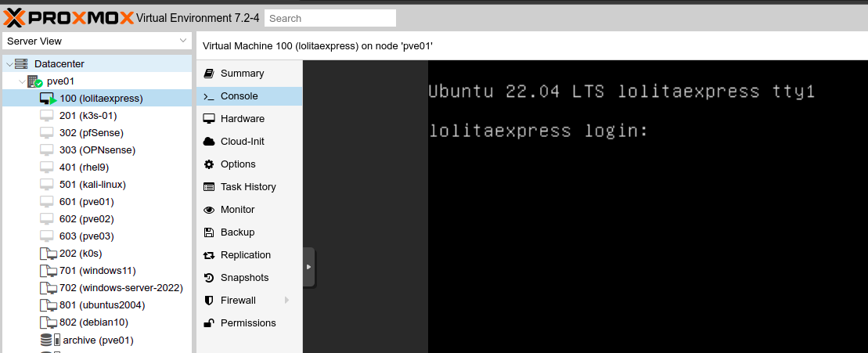This screenshot has height=353, width=868.
Task: Click the Summary book icon
Action: (x=209, y=73)
